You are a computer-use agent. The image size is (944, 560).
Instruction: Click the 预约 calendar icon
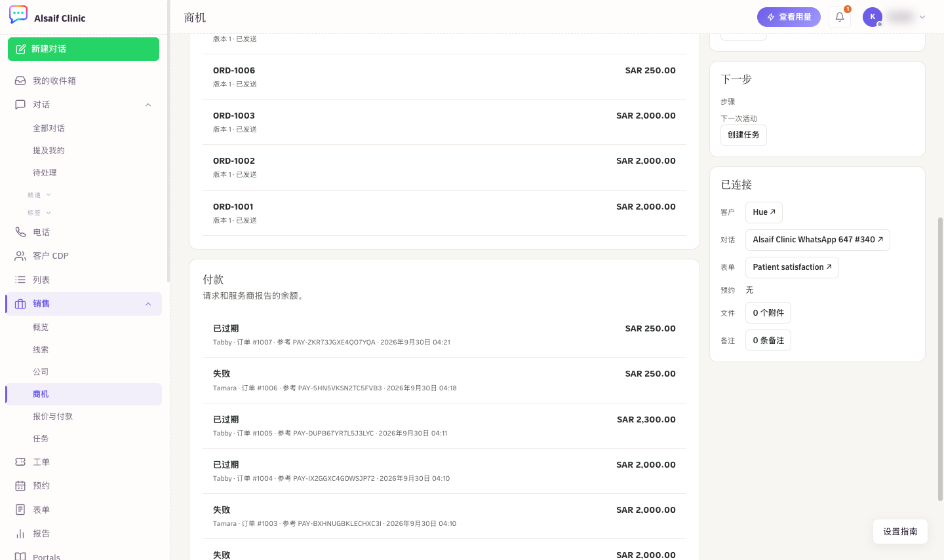coord(20,485)
